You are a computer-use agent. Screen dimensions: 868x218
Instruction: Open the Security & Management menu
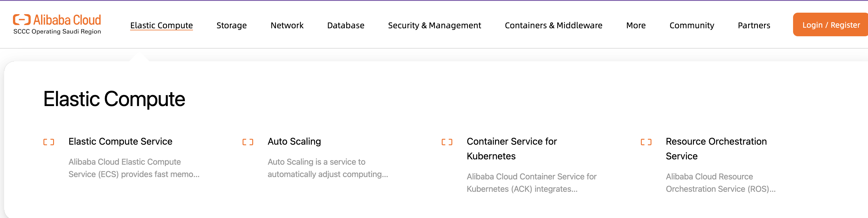[434, 25]
